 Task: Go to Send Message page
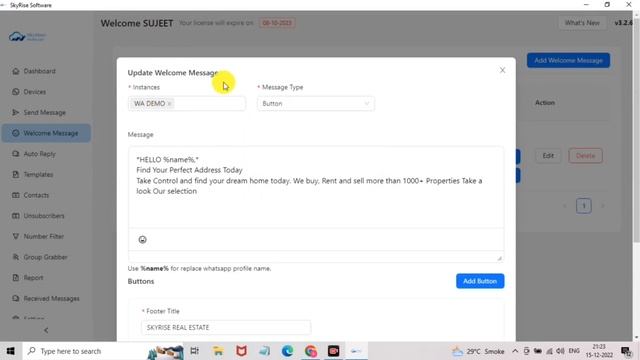pos(44,112)
